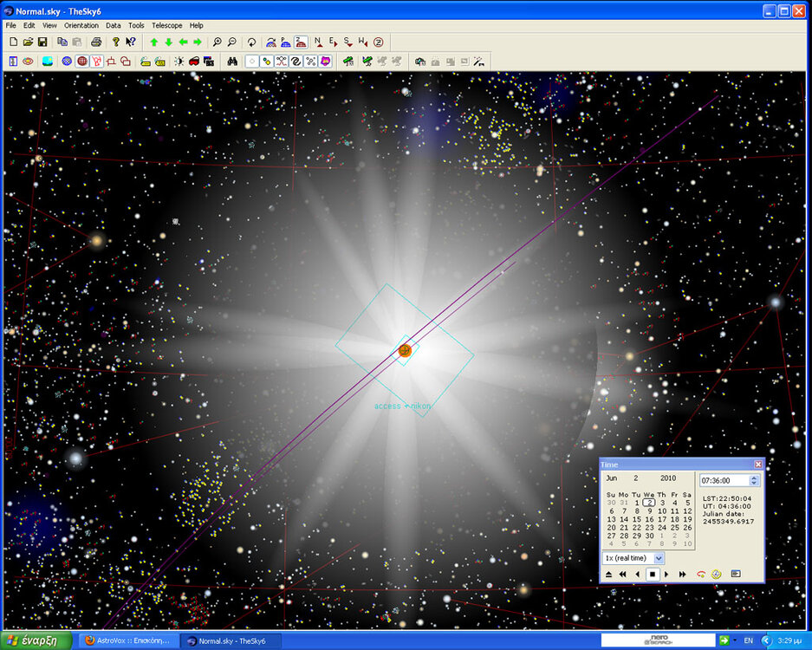Print the star chart

(x=95, y=42)
